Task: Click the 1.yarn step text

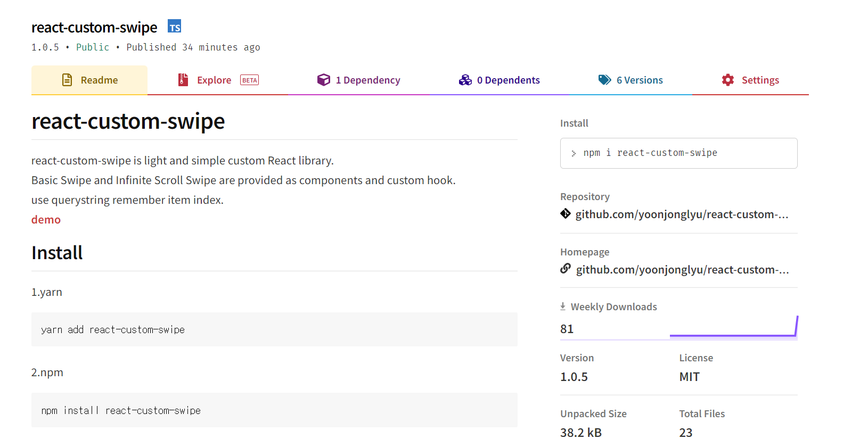Action: point(46,292)
